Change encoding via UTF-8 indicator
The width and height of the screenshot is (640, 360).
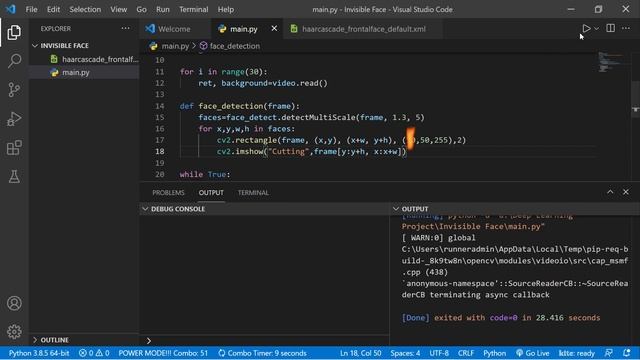[x=439, y=353]
